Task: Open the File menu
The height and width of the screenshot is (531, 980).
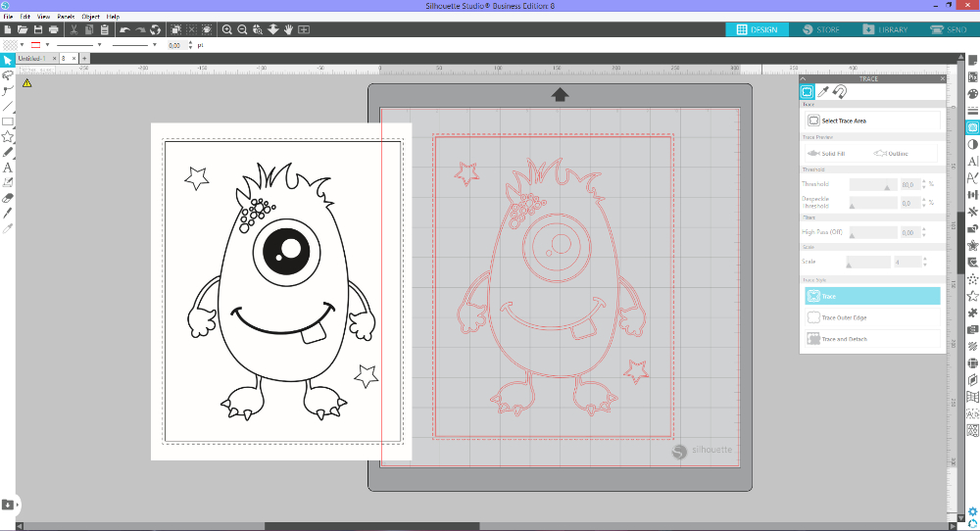Action: 8,17
